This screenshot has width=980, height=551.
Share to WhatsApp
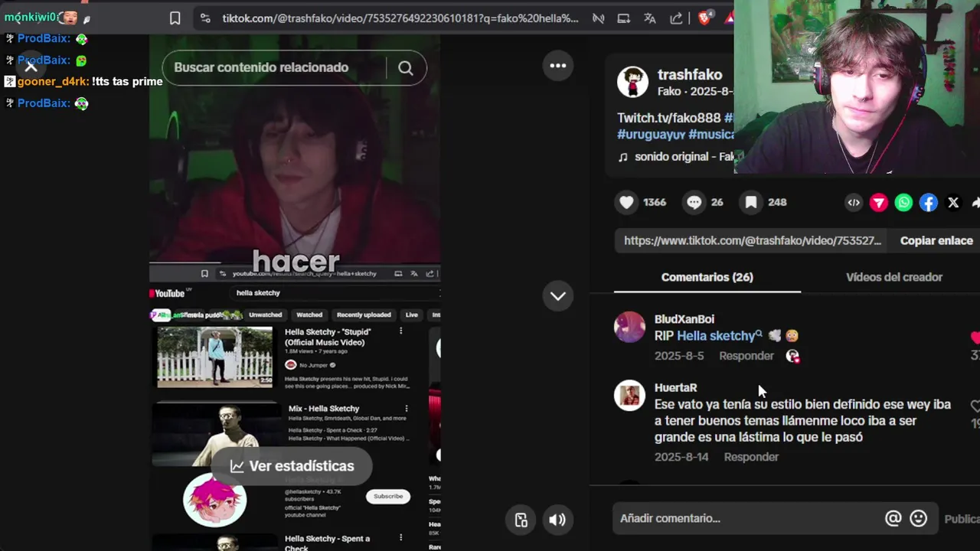(x=904, y=203)
